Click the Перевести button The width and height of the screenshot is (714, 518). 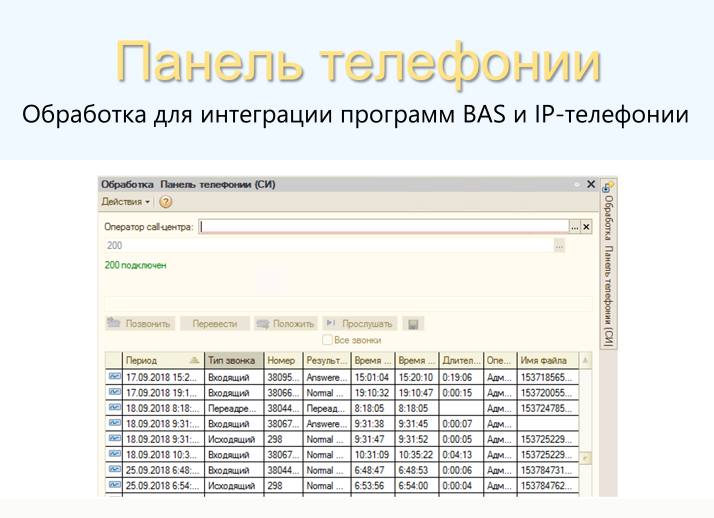click(x=214, y=324)
